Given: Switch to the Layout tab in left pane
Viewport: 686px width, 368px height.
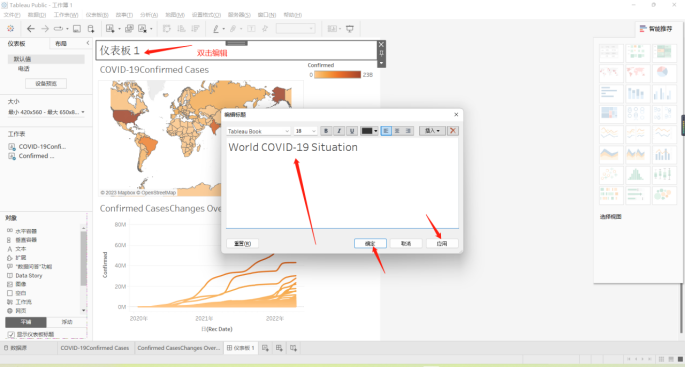Looking at the screenshot, I should click(x=61, y=43).
